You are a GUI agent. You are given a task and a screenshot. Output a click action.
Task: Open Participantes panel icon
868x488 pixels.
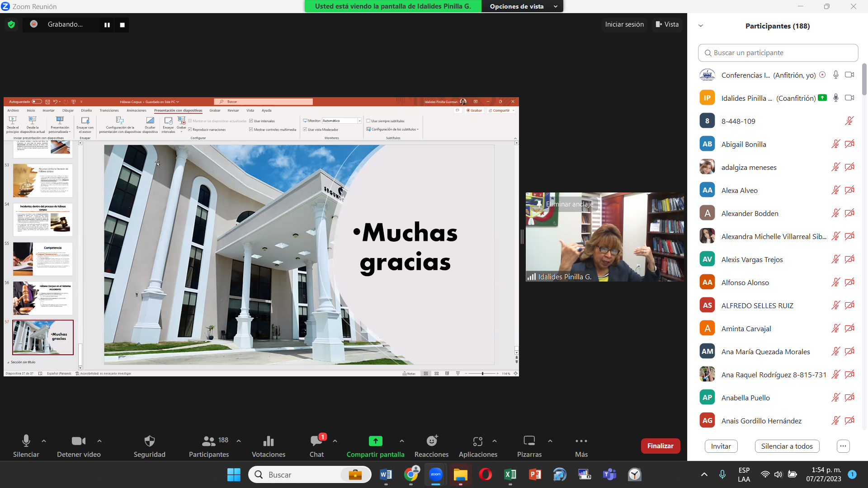(209, 441)
